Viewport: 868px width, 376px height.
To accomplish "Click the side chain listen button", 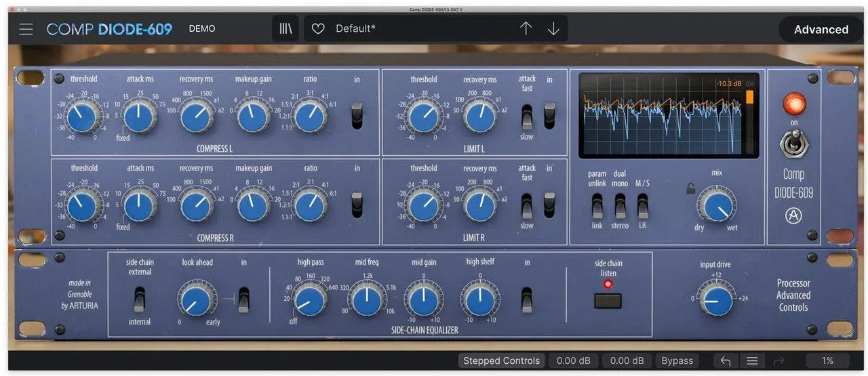I will click(608, 300).
